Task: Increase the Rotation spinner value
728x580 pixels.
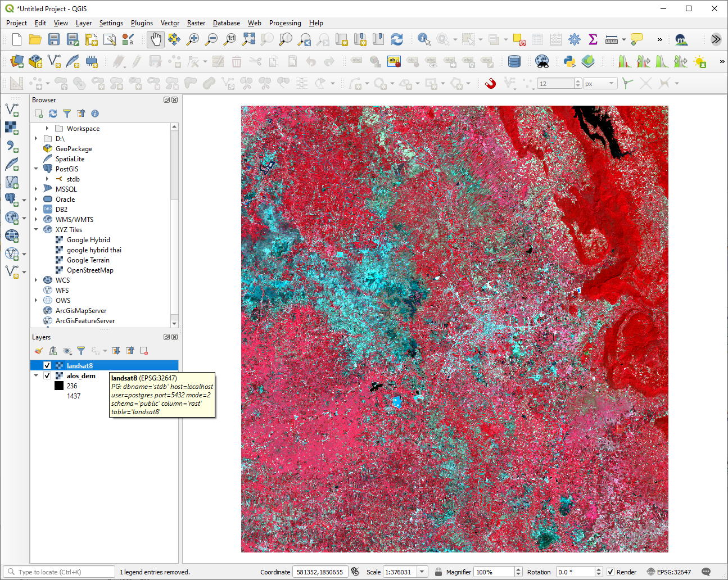Action: [x=599, y=569]
